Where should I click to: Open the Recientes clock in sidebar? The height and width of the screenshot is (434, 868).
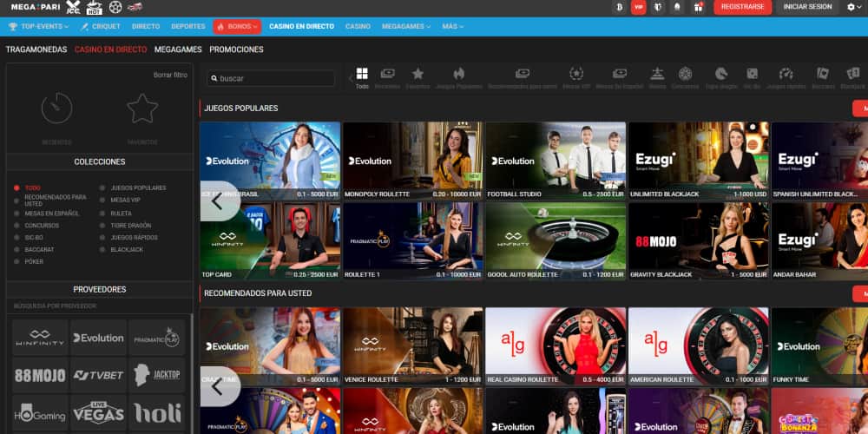(x=57, y=108)
